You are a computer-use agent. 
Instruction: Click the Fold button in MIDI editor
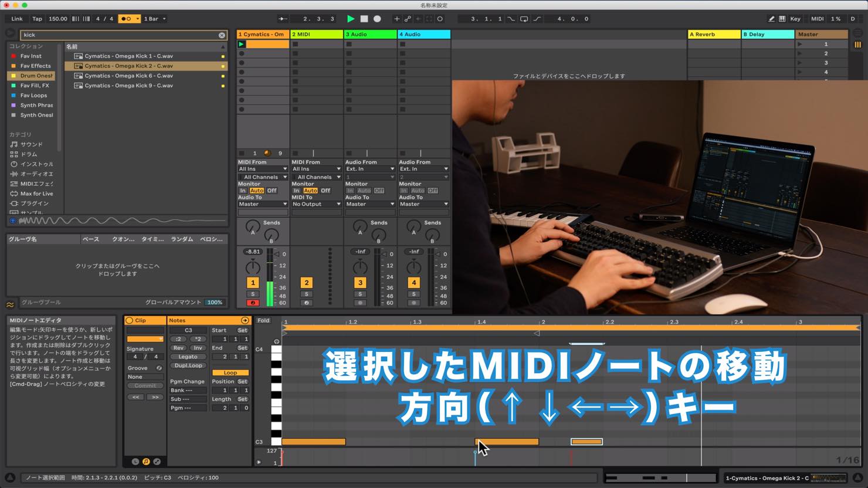263,320
